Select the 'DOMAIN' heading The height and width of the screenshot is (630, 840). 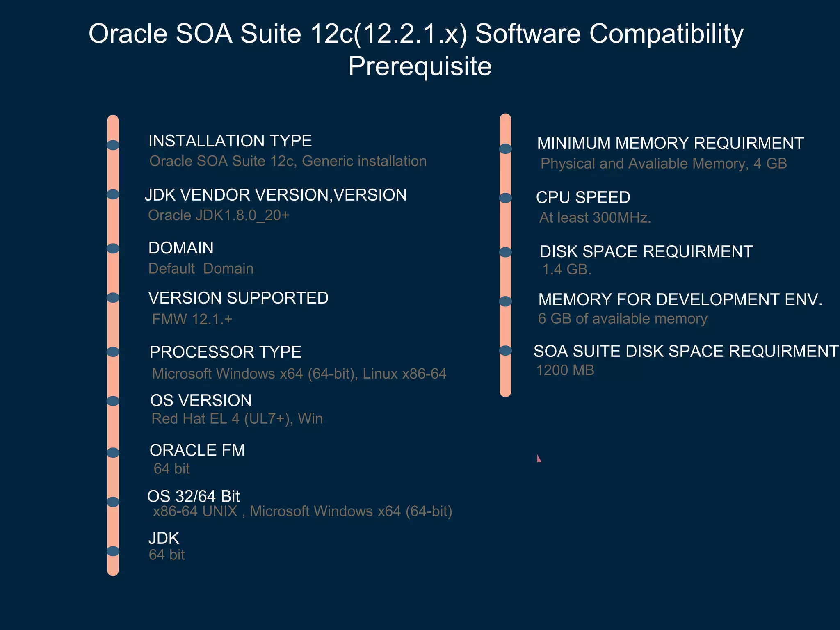181,248
